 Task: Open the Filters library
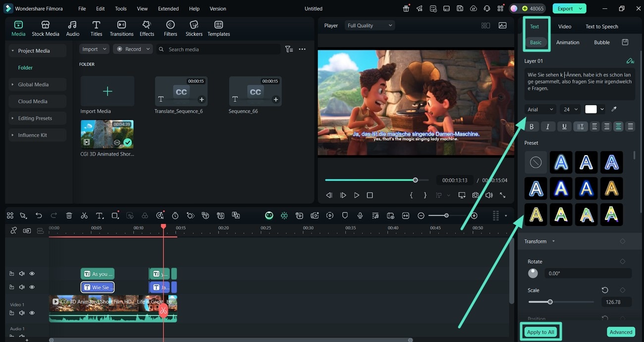[x=170, y=29]
